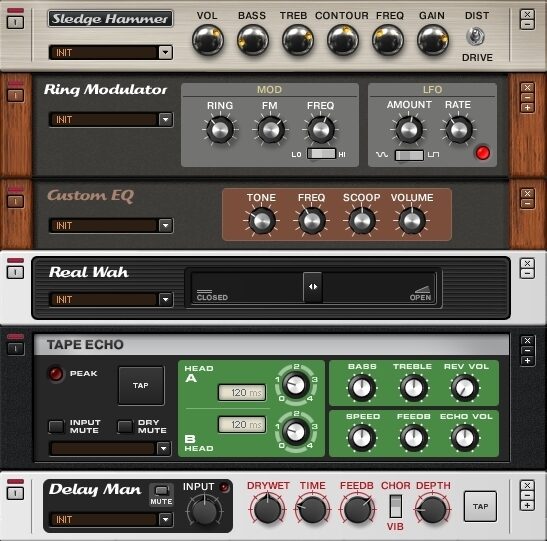Image resolution: width=547 pixels, height=541 pixels.
Task: Click the Sledge Hammer BASS knob
Action: point(253,40)
